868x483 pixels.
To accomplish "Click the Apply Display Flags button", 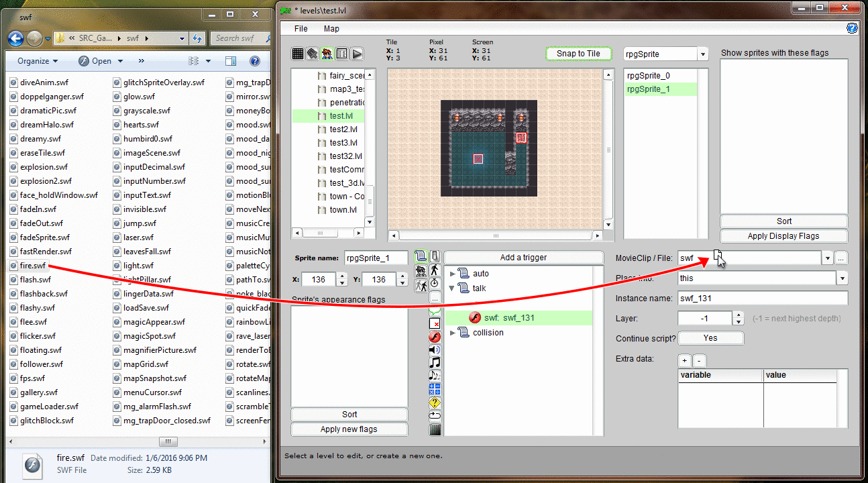I will [783, 236].
